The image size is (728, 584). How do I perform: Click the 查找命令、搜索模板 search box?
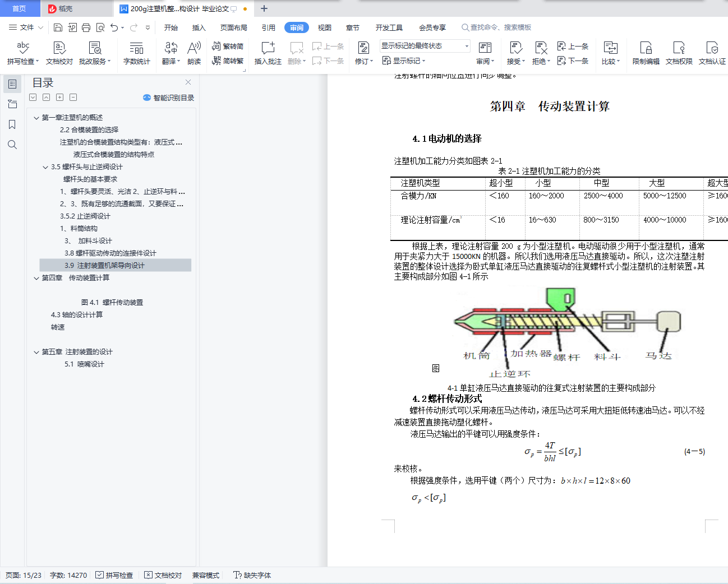[496, 27]
